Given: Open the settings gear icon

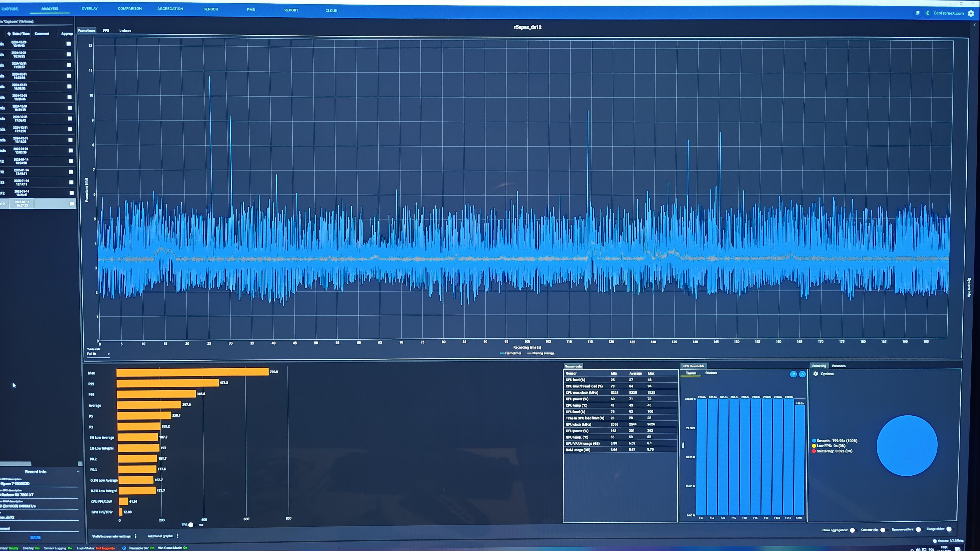Looking at the screenshot, I should (x=971, y=14).
